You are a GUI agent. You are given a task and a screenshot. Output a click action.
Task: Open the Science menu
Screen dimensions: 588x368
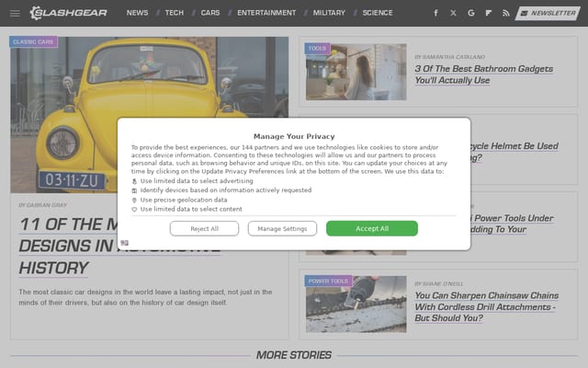pos(378,13)
